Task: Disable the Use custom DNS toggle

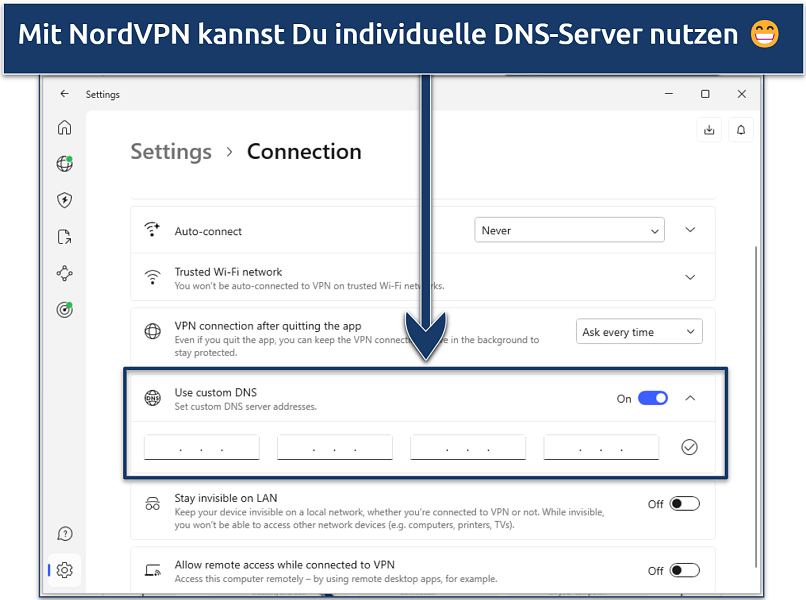Action: [x=653, y=398]
